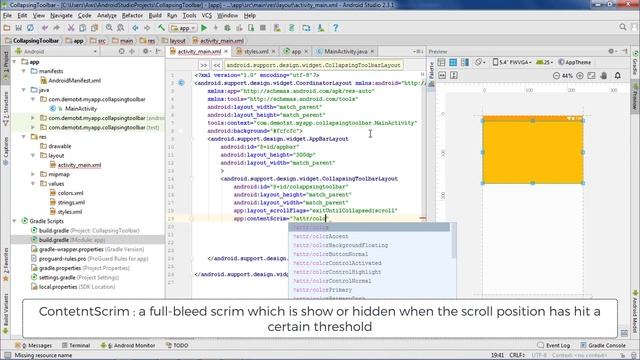This screenshot has width=640, height=360.
Task: Click the Debug bug icon
Action: 227,28
